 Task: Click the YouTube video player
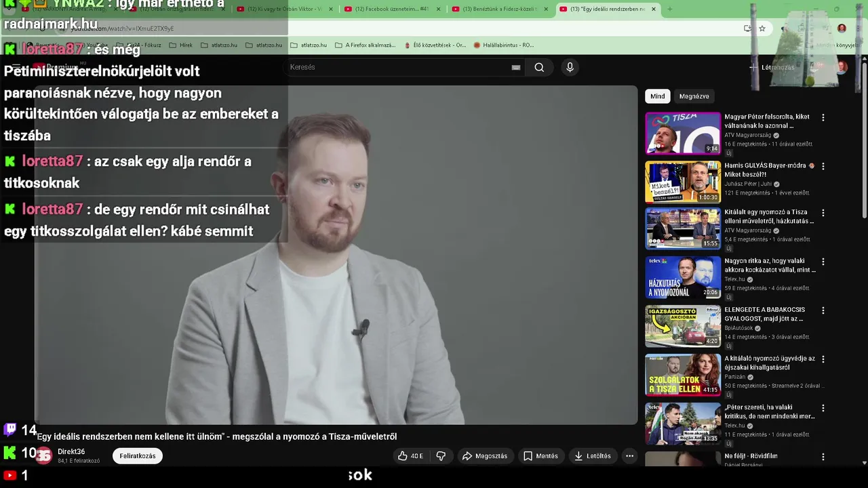[336, 255]
